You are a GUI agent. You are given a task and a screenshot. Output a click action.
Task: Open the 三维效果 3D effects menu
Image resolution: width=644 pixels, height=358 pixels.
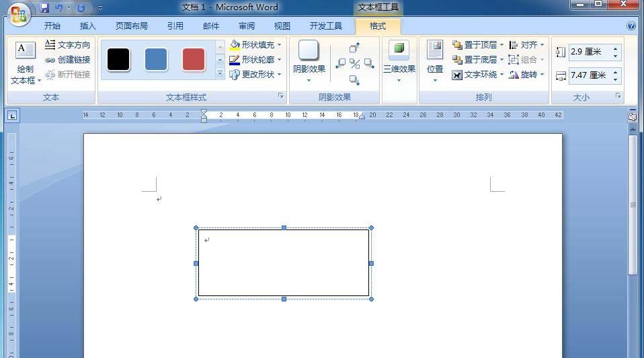tap(399, 62)
